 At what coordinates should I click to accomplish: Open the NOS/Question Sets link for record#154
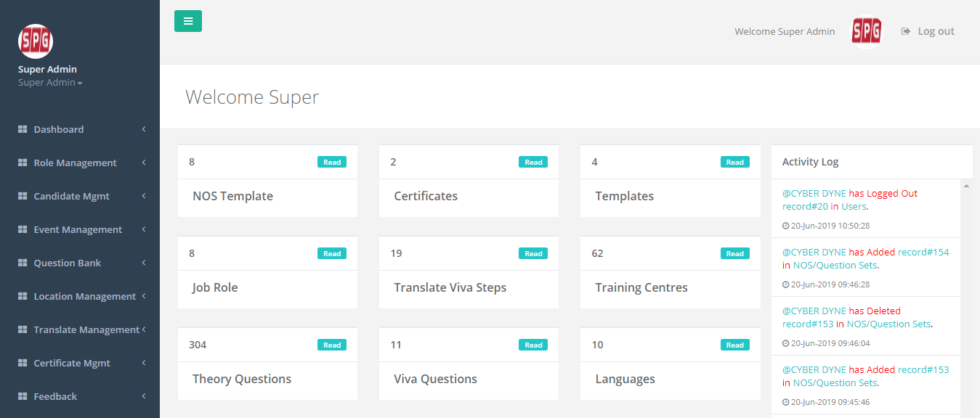tap(835, 266)
